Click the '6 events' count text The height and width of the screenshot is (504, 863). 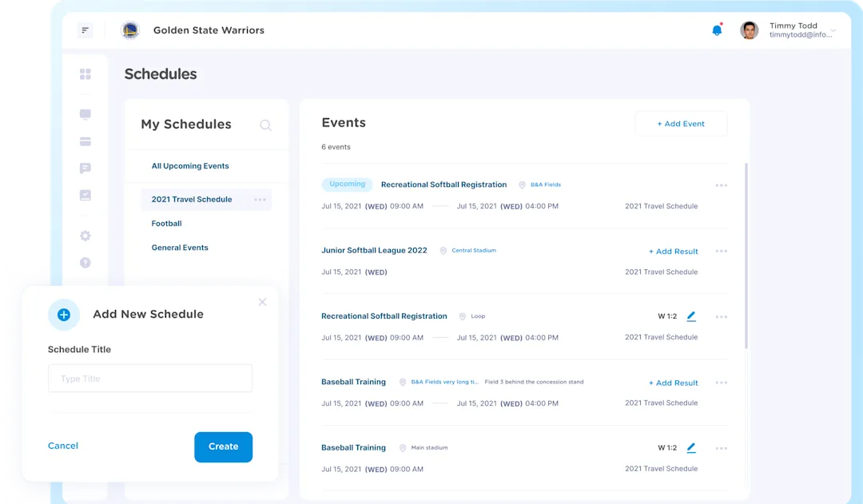336,147
